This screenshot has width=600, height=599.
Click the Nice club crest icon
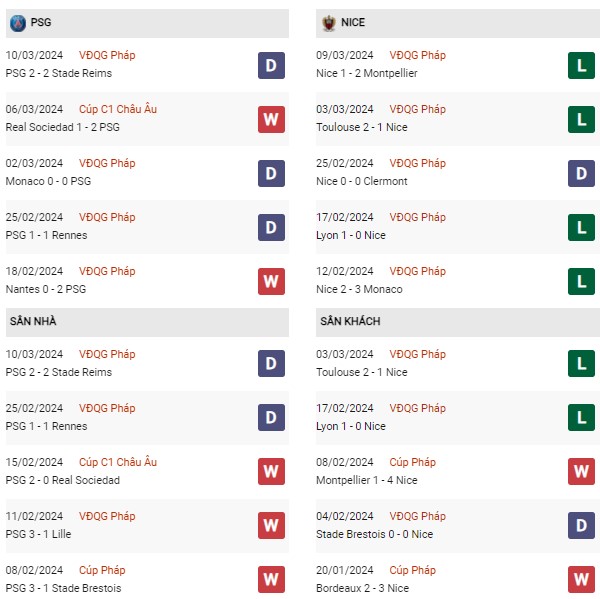(x=328, y=23)
